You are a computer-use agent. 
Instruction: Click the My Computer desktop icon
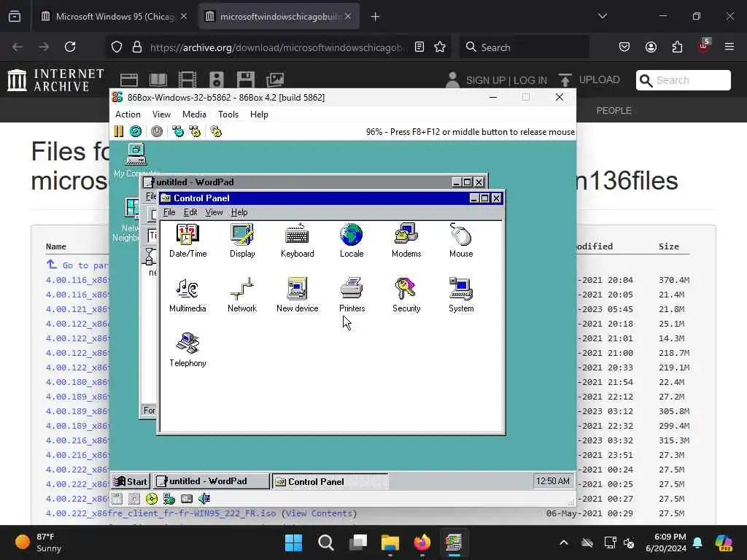pos(136,155)
